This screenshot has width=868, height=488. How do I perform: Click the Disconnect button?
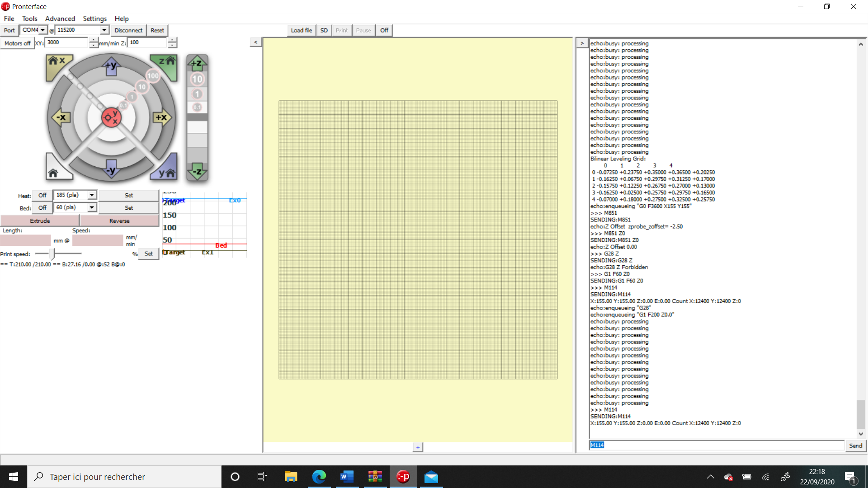point(128,30)
